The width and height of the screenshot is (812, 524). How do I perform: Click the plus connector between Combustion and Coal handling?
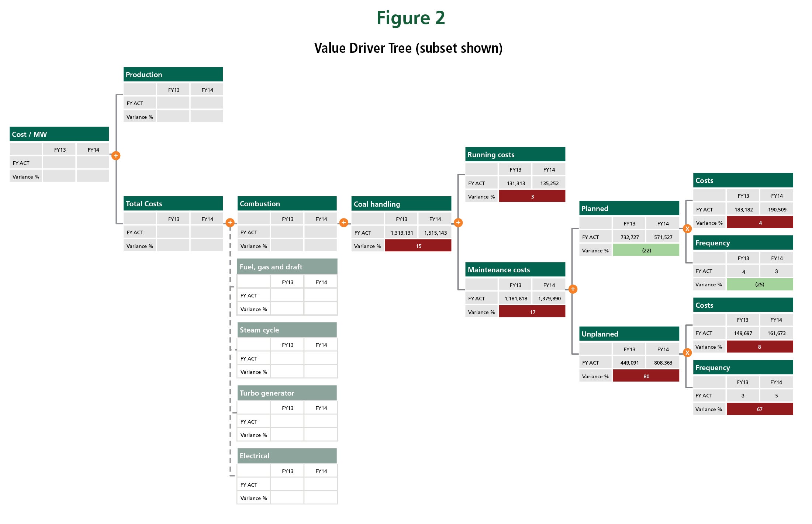[x=343, y=223]
